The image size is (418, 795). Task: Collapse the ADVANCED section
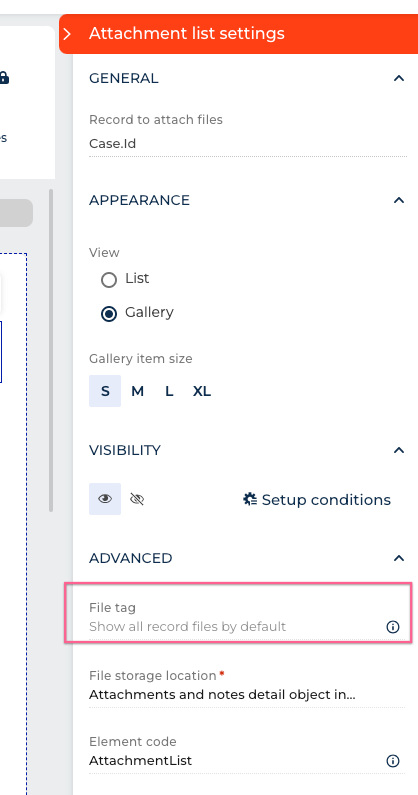(x=399, y=558)
